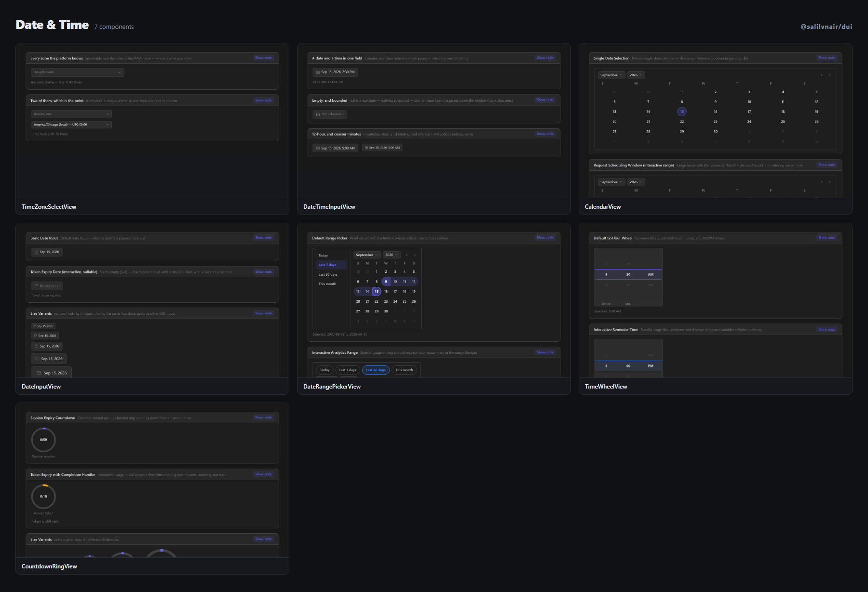Choose Last 7 days preset in Default Range Picker sidebar
The width and height of the screenshot is (868, 592).
[331, 265]
